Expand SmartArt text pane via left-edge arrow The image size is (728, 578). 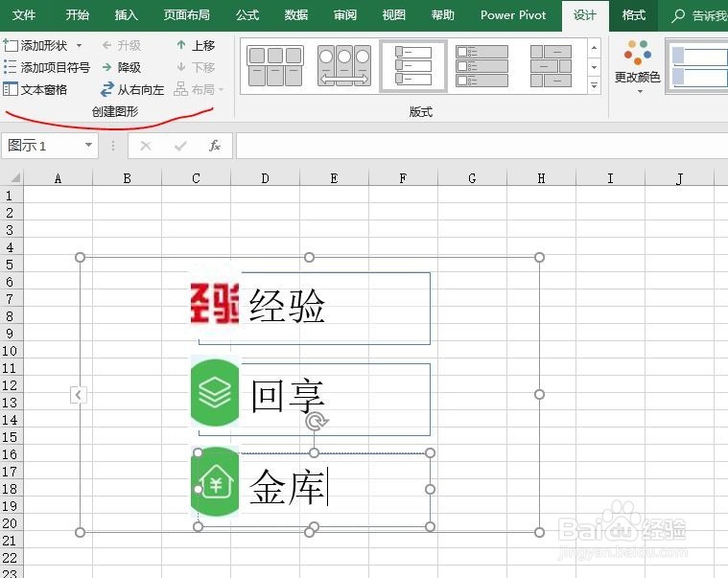pyautogui.click(x=79, y=395)
